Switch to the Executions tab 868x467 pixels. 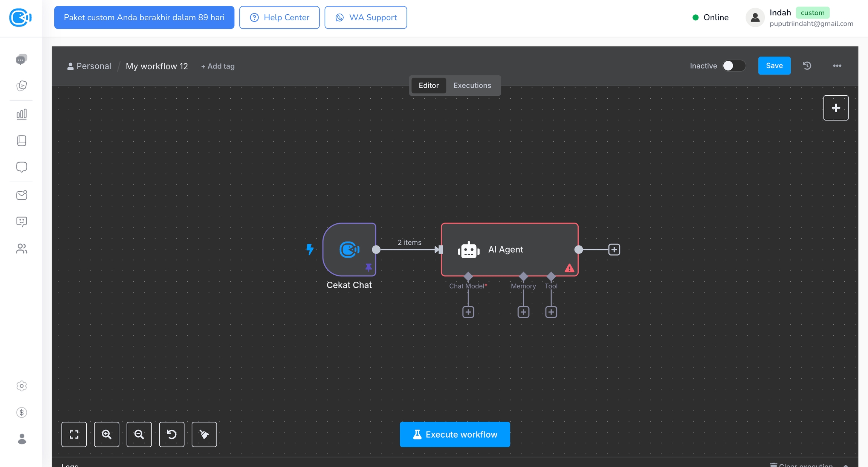[x=472, y=85]
